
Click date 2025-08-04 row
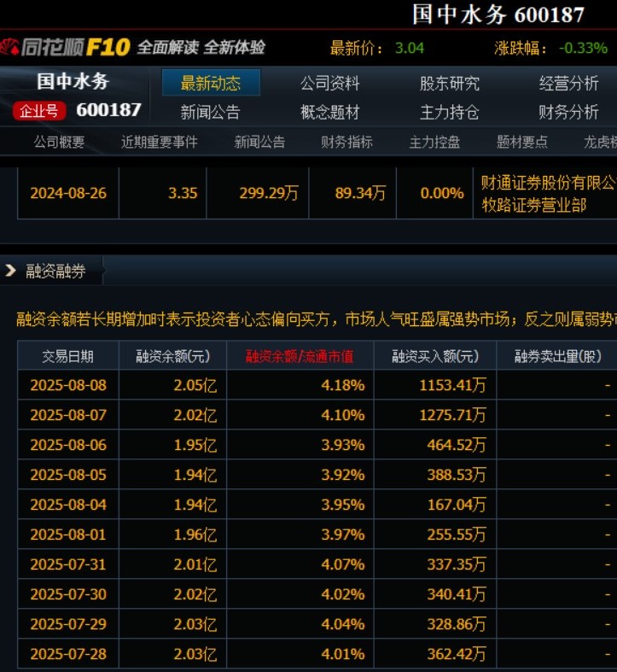[x=68, y=505]
